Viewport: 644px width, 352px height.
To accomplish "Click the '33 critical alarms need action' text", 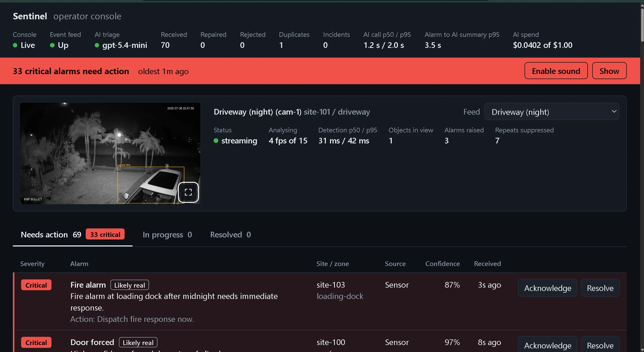I will click(x=71, y=71).
